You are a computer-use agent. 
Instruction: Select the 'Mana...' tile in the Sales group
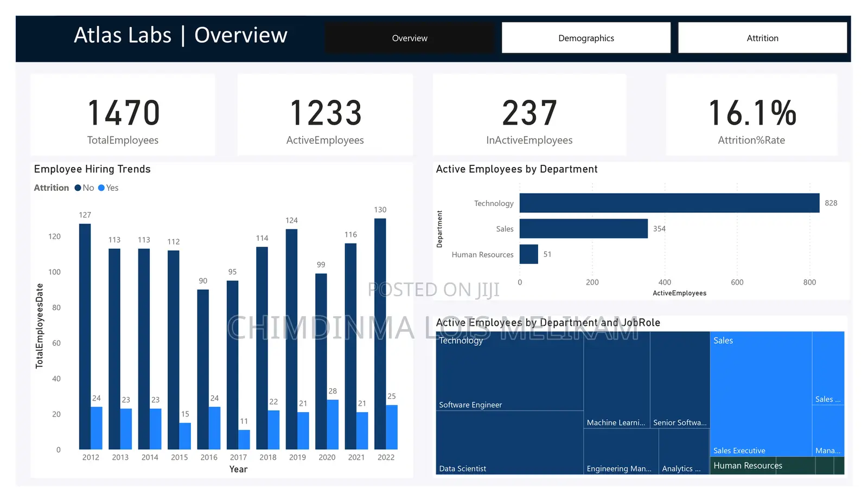828,430
